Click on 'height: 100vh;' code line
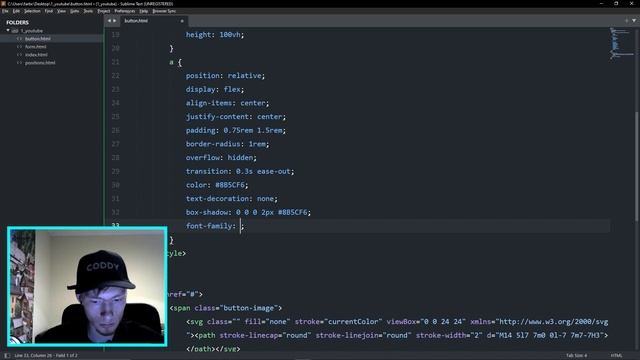 tap(215, 35)
